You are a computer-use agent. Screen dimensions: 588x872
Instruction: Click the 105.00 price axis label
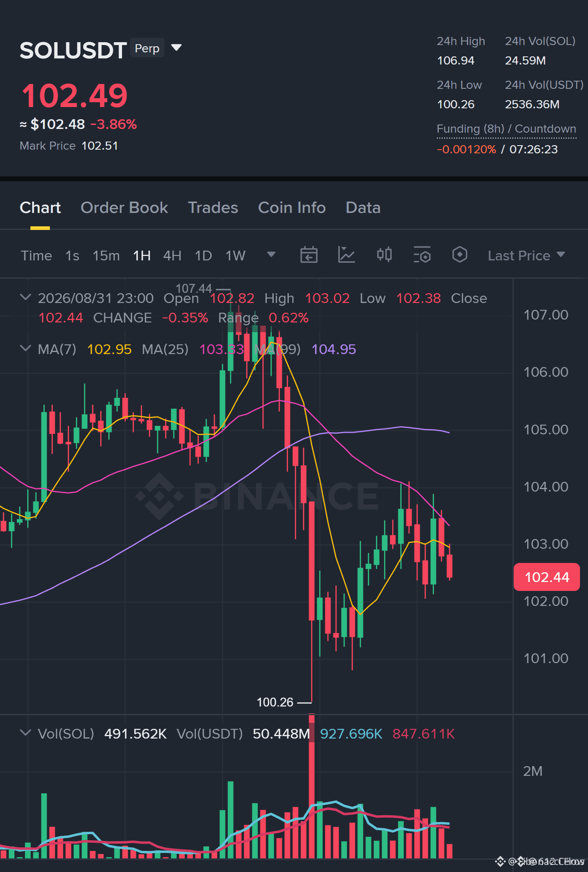pos(546,430)
